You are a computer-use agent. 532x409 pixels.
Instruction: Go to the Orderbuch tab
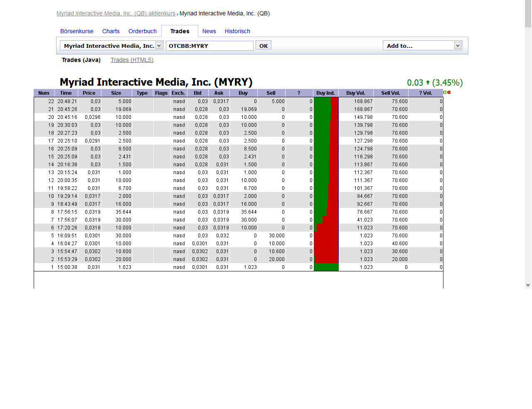[143, 31]
